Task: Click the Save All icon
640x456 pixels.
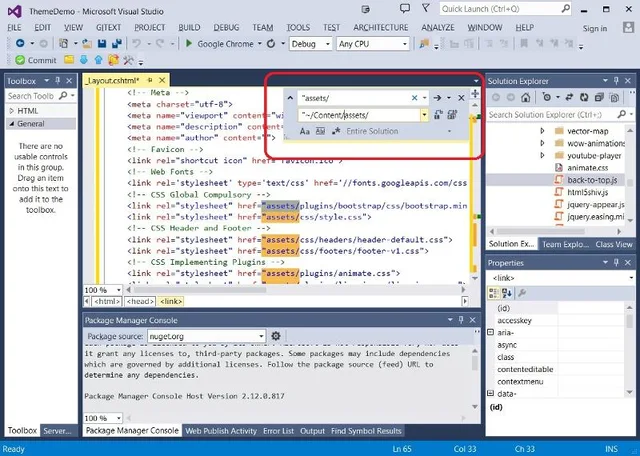Action: (117, 43)
